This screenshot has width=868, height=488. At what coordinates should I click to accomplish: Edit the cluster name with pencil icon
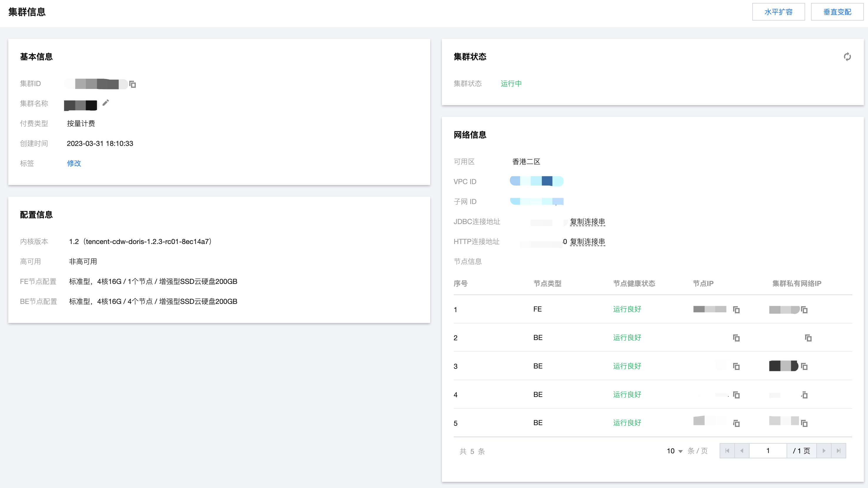pyautogui.click(x=105, y=103)
